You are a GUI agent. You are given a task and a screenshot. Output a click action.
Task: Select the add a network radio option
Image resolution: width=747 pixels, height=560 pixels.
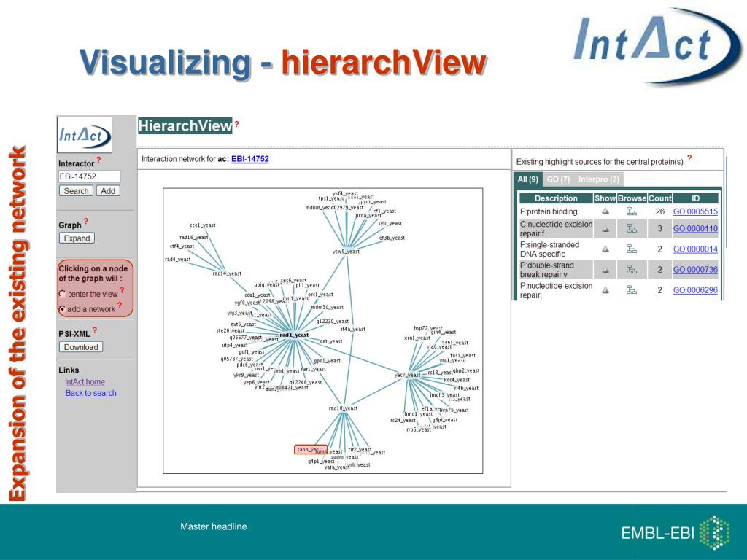[x=63, y=309]
